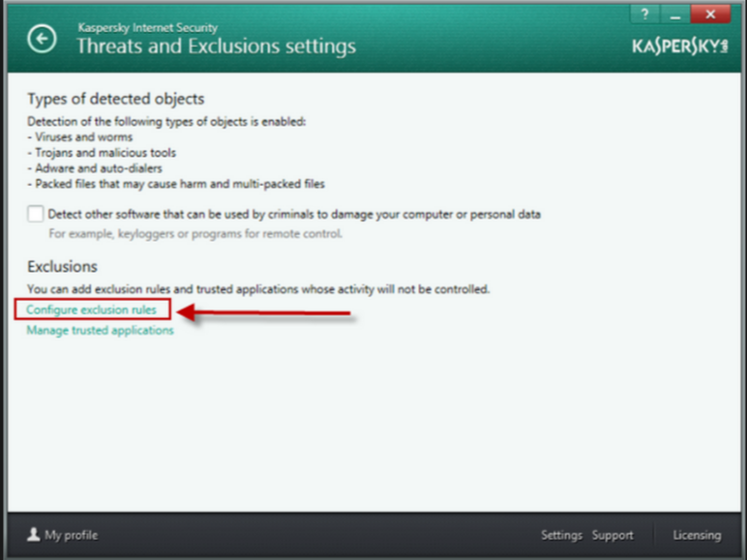
Task: Click the My profile person icon
Action: (x=33, y=534)
